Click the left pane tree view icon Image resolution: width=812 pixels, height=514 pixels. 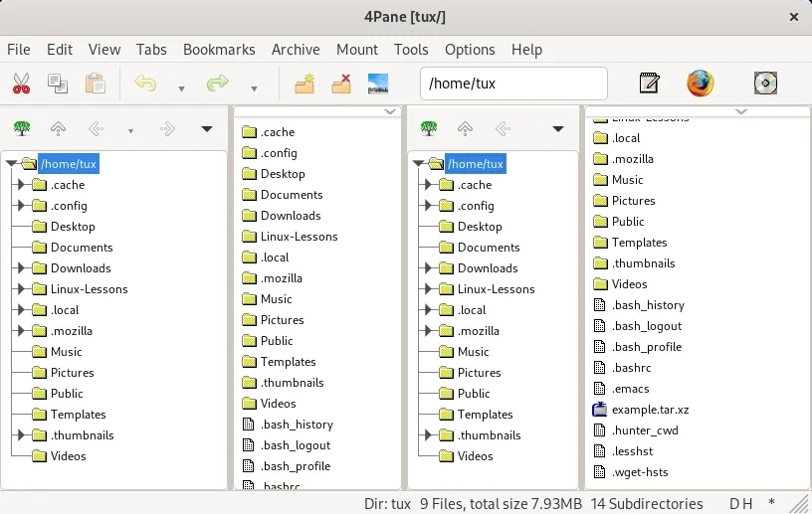22,128
